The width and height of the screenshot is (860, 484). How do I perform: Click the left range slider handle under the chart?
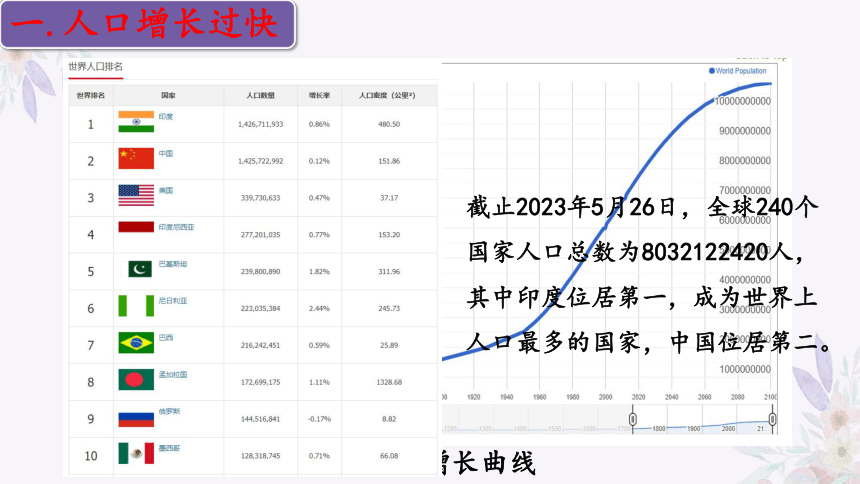point(632,419)
